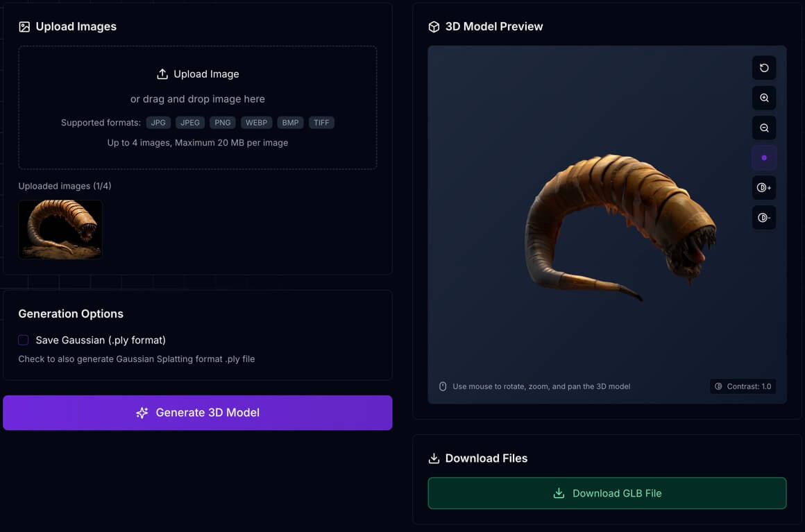This screenshot has height=532, width=805.
Task: Click the 3D cube preview header icon
Action: pos(434,27)
